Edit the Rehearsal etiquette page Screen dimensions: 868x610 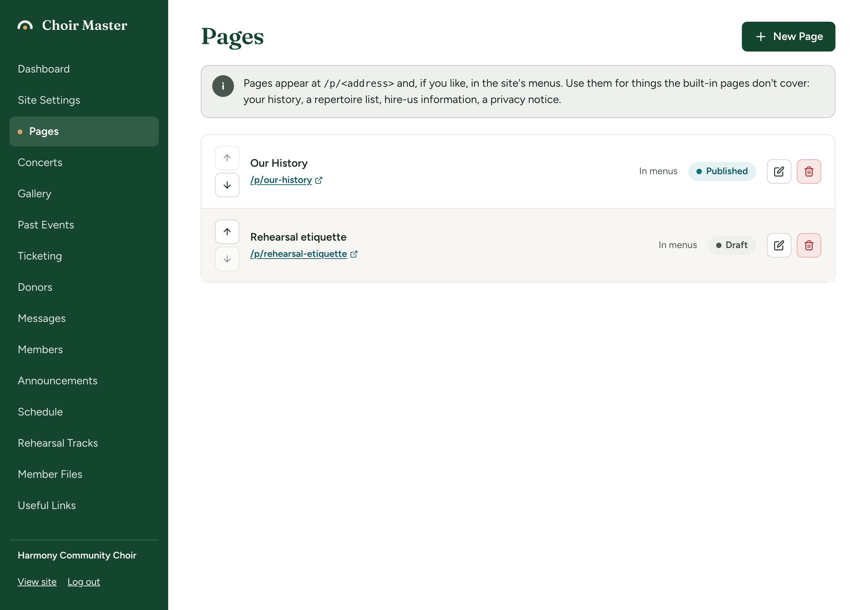click(x=779, y=245)
